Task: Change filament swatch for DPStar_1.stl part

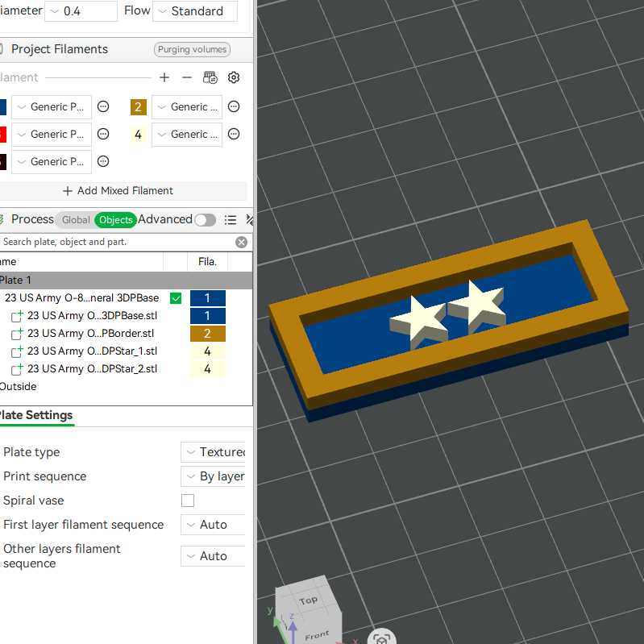Action: [x=208, y=351]
